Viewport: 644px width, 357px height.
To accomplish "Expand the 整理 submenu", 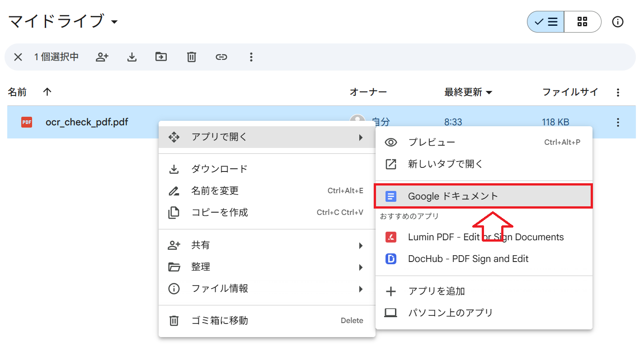I will (267, 267).
